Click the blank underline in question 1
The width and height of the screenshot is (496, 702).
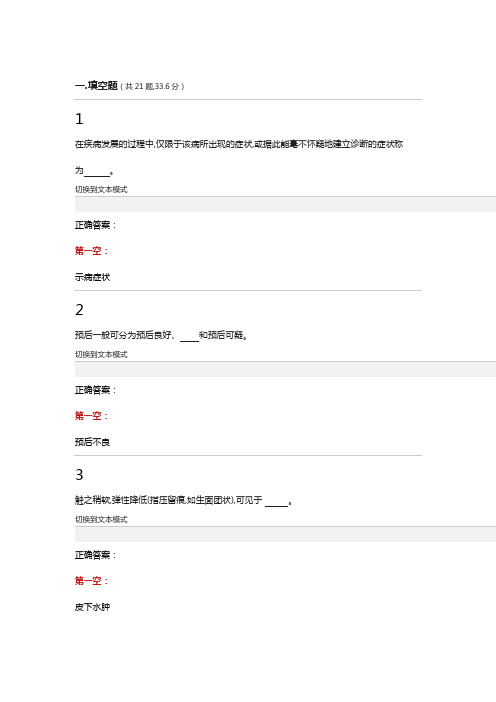(x=97, y=176)
